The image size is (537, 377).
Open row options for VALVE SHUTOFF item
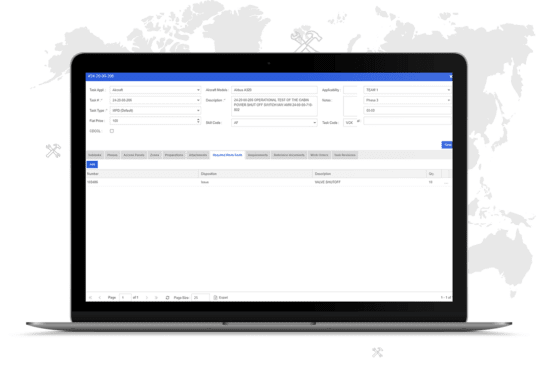point(446,182)
